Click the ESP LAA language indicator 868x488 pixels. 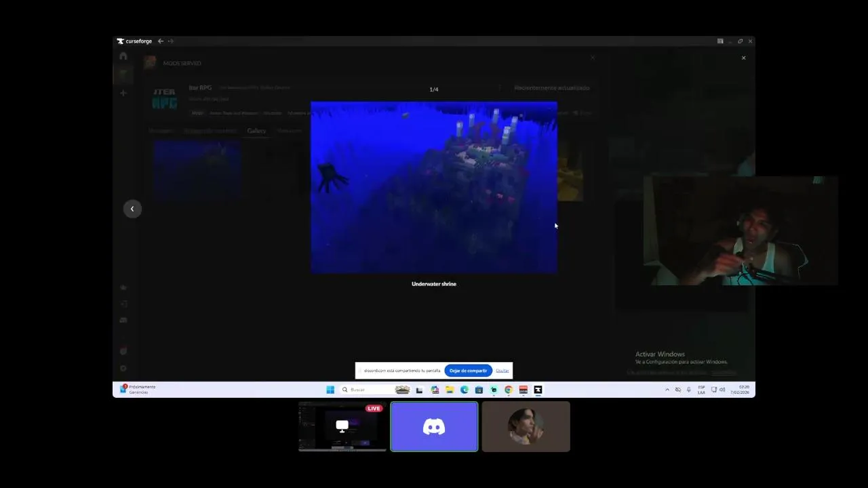click(701, 390)
